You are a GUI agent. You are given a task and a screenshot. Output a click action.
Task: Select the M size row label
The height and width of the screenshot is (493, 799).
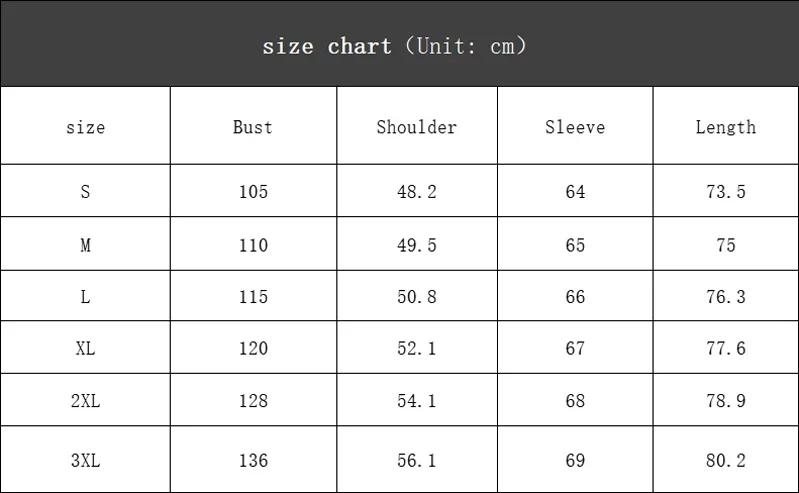[x=85, y=245]
